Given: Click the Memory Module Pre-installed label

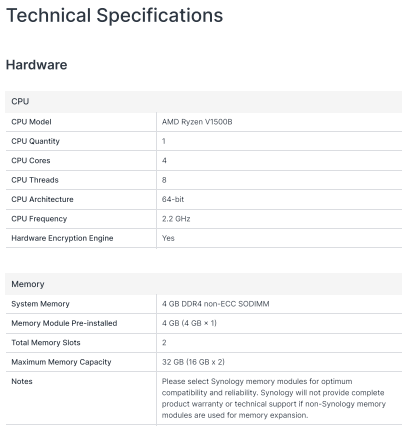Looking at the screenshot, I should [x=64, y=323].
